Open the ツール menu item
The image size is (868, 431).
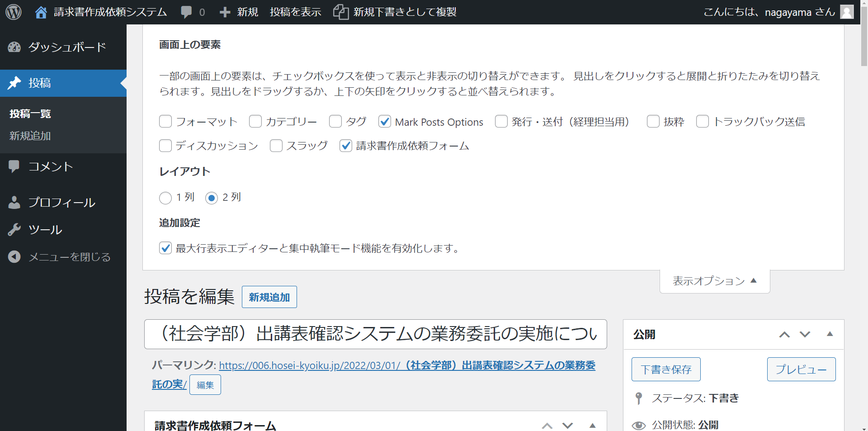45,230
